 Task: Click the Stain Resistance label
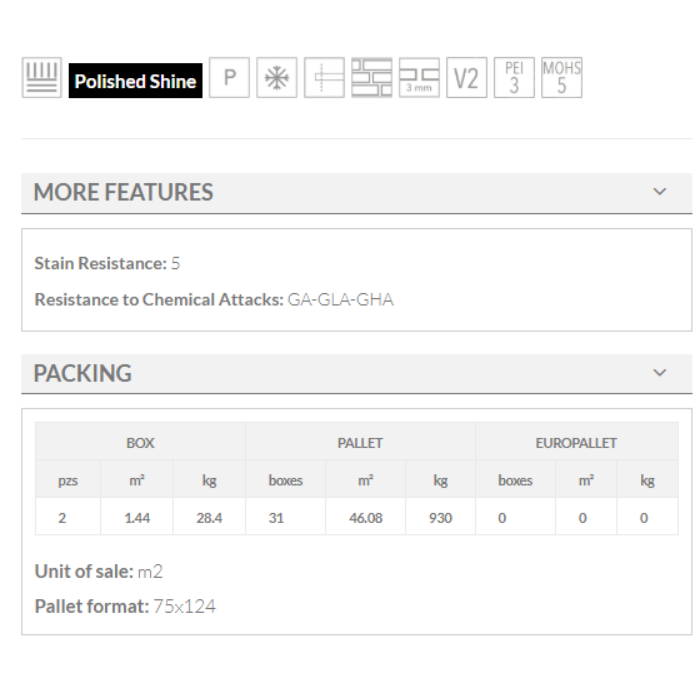pyautogui.click(x=100, y=264)
